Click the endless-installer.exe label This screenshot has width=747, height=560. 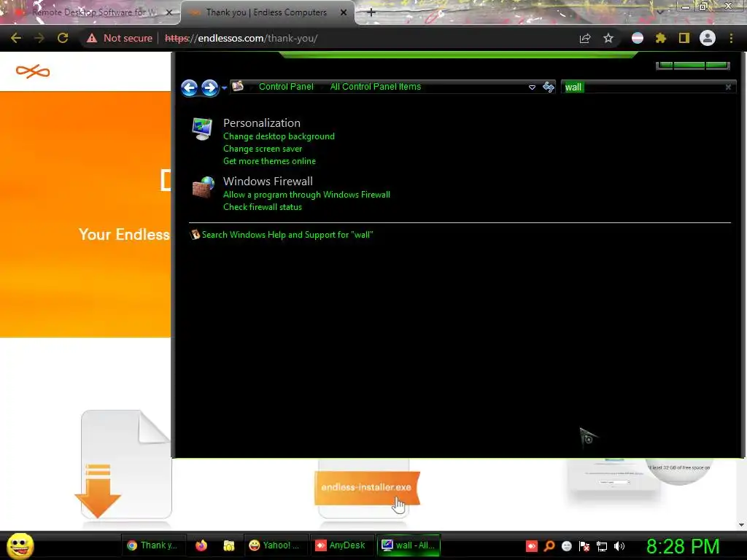click(x=366, y=487)
